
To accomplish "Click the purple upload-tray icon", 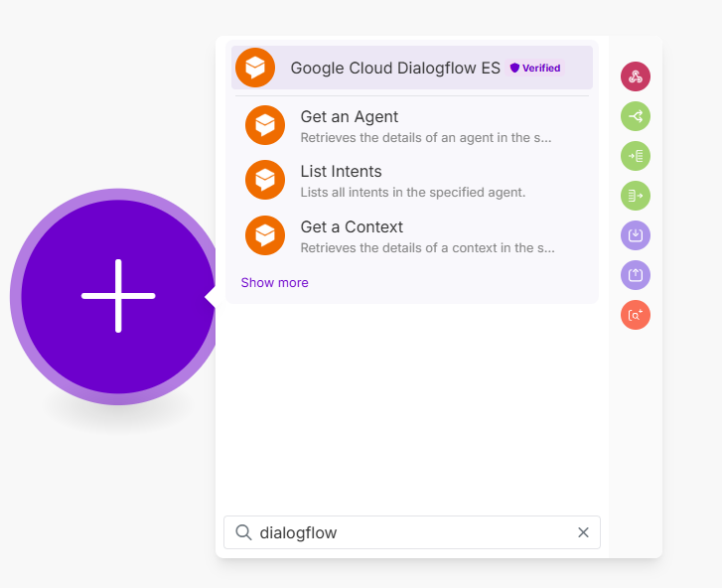I will click(636, 275).
